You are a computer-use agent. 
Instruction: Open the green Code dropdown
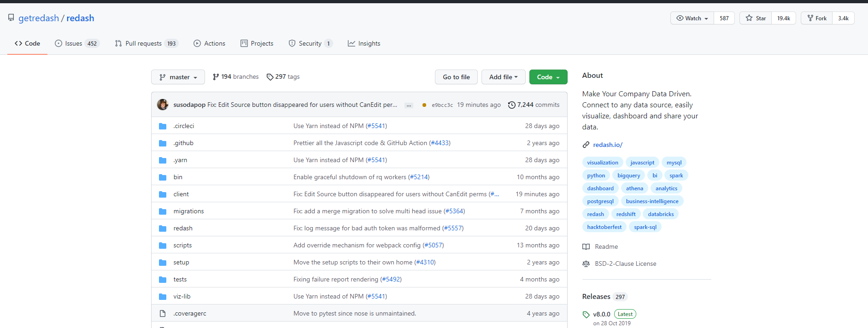pyautogui.click(x=548, y=77)
